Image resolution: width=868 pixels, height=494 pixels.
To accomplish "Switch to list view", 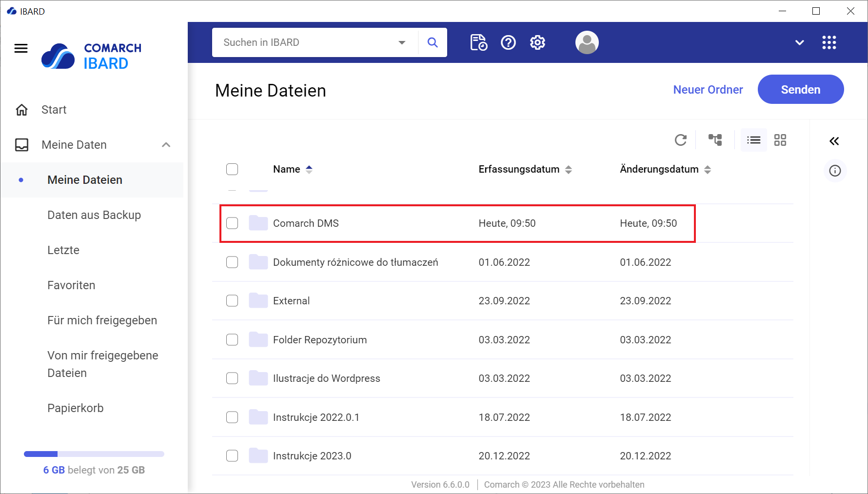I will [x=753, y=140].
